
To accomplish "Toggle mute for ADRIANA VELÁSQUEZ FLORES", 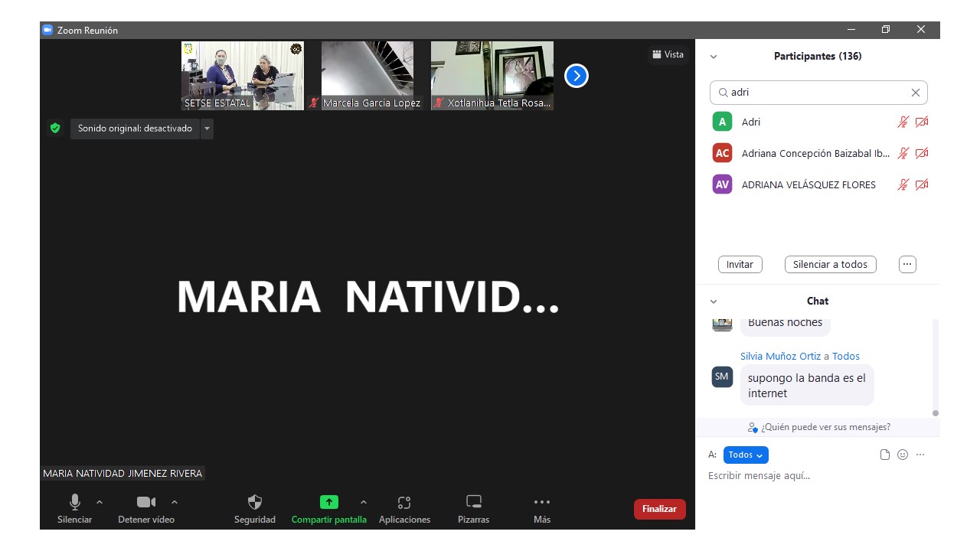I will tap(903, 184).
